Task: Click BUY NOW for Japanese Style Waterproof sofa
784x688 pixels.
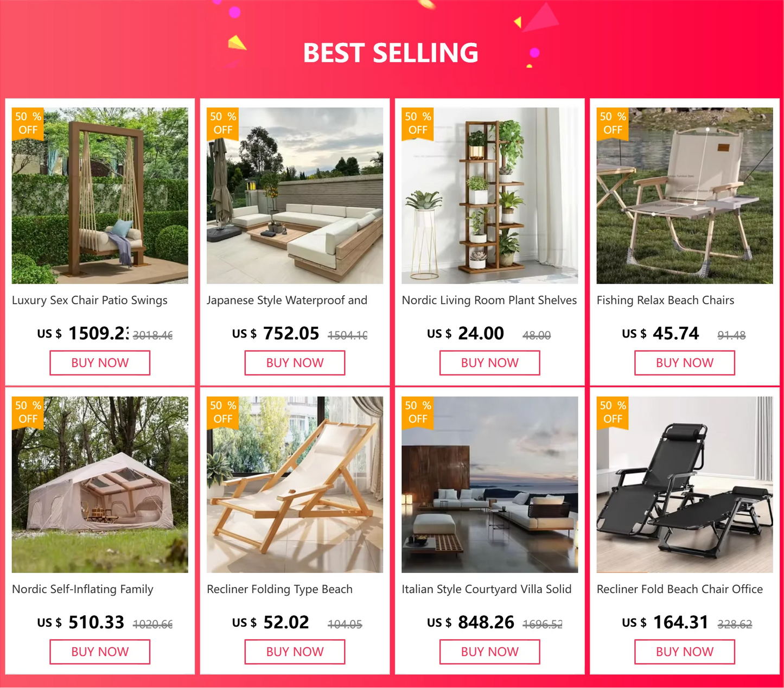Action: 294,362
